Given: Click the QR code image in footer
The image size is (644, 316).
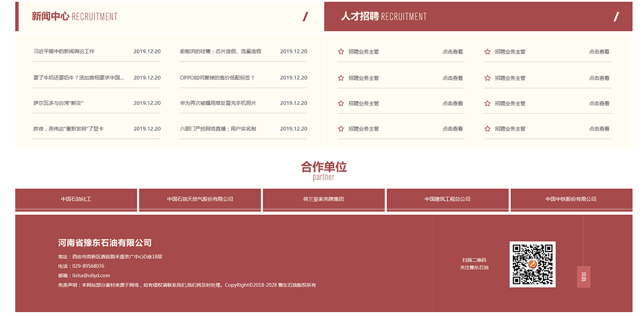Looking at the screenshot, I should (x=532, y=264).
